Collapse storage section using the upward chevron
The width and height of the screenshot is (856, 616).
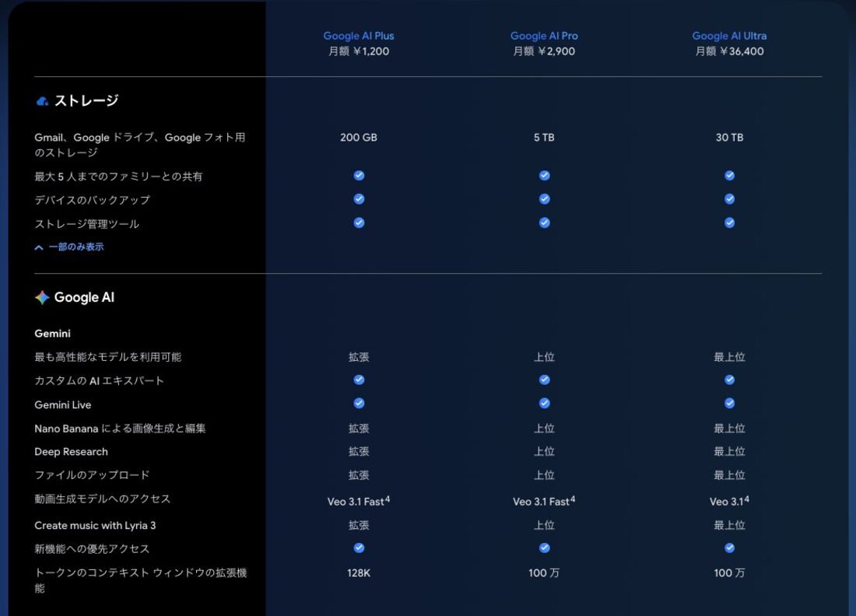pyautogui.click(x=38, y=247)
